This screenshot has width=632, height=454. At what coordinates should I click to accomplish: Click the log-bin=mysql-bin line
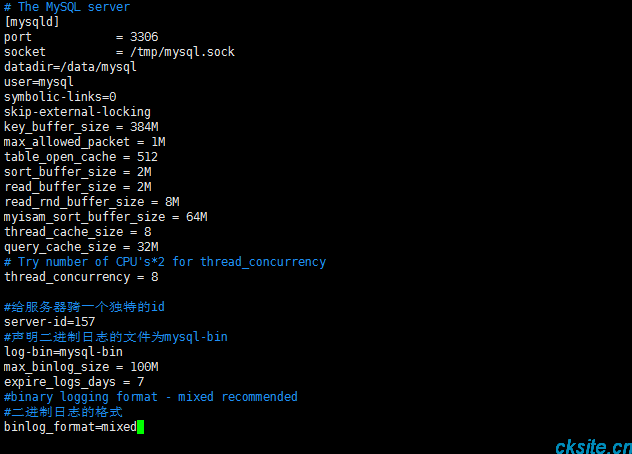point(63,352)
